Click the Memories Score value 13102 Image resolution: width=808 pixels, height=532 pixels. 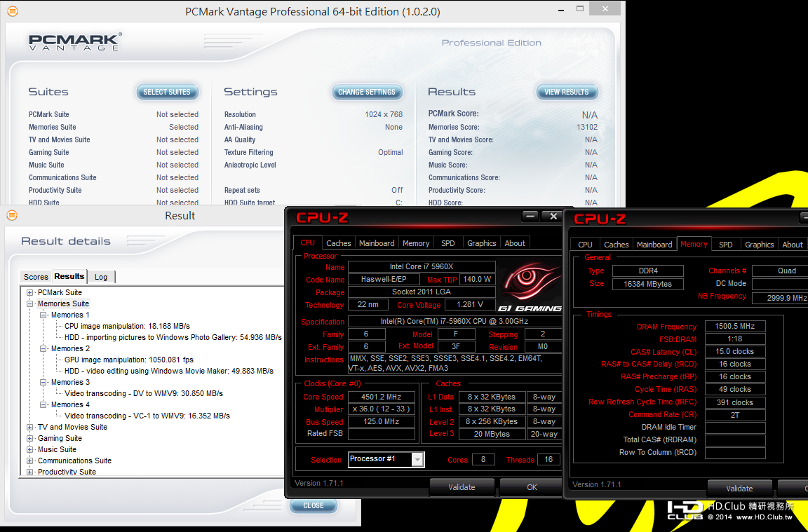tap(587, 127)
